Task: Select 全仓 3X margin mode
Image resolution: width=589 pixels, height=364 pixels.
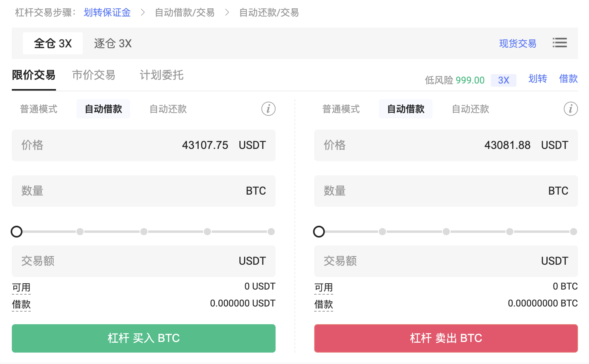Action: (53, 43)
